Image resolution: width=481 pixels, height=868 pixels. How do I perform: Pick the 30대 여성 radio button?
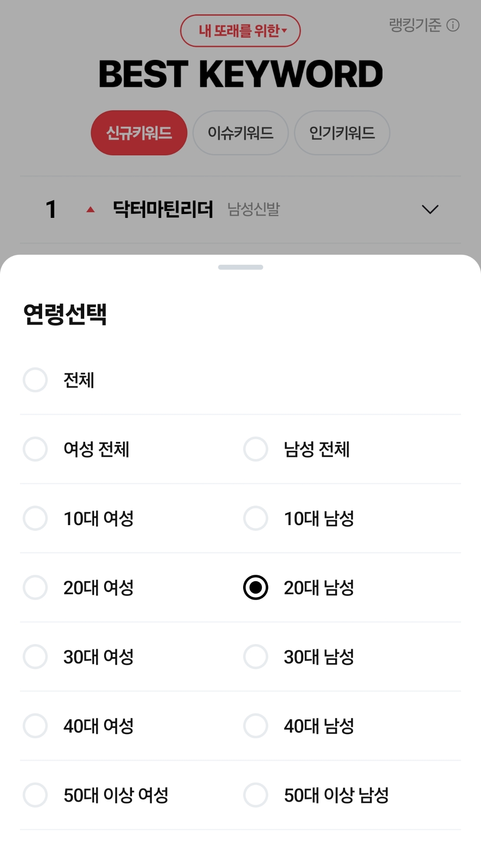[x=35, y=657]
